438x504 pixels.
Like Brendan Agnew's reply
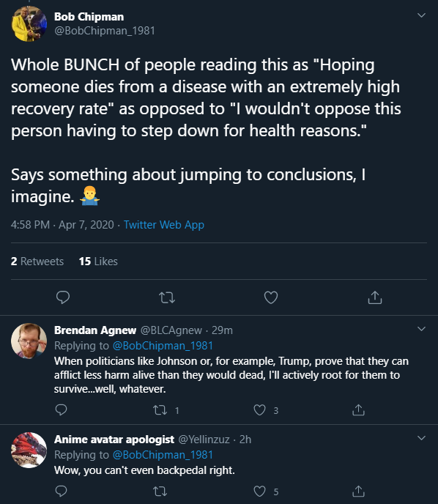[260, 409]
